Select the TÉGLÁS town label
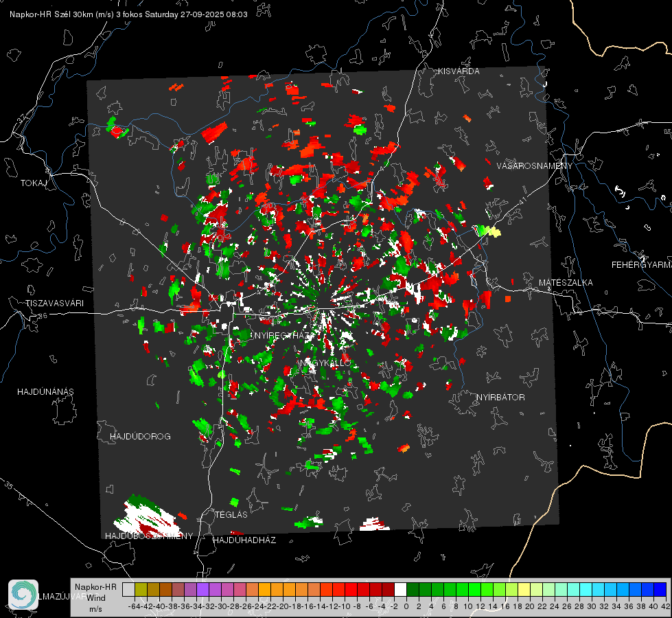The height and width of the screenshot is (618, 672). point(231,514)
